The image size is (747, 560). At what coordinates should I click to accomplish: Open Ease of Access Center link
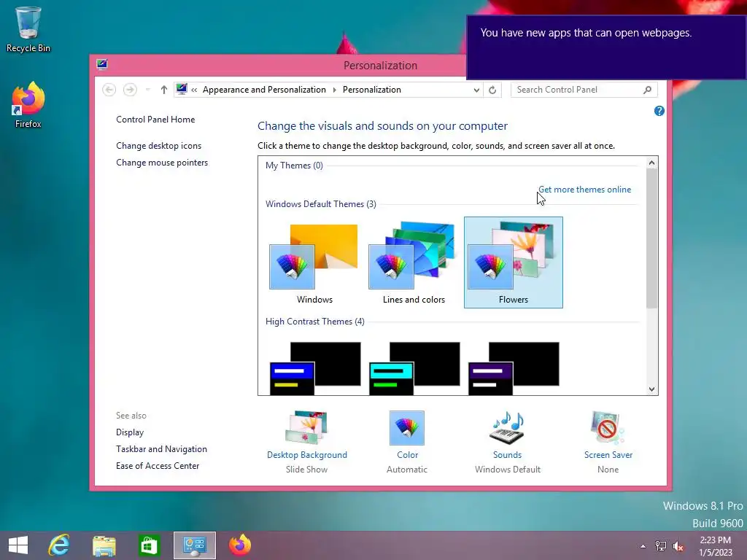[x=158, y=466]
